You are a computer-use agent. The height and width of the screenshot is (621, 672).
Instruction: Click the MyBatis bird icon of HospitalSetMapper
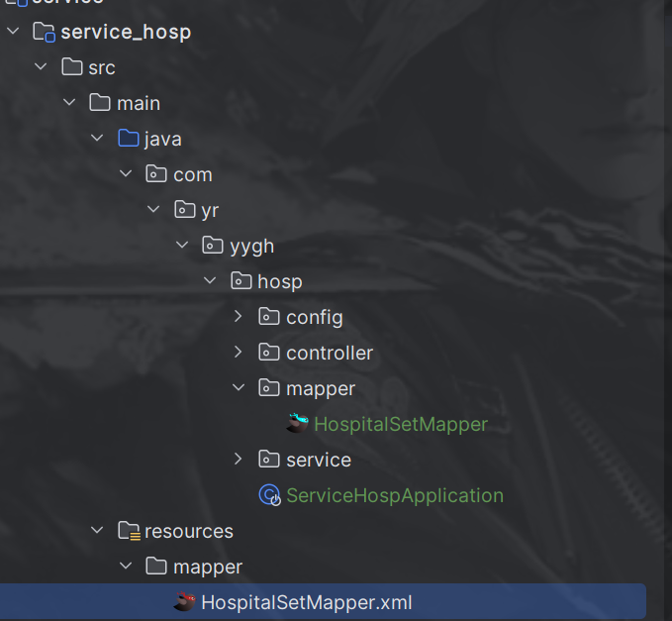coord(298,423)
